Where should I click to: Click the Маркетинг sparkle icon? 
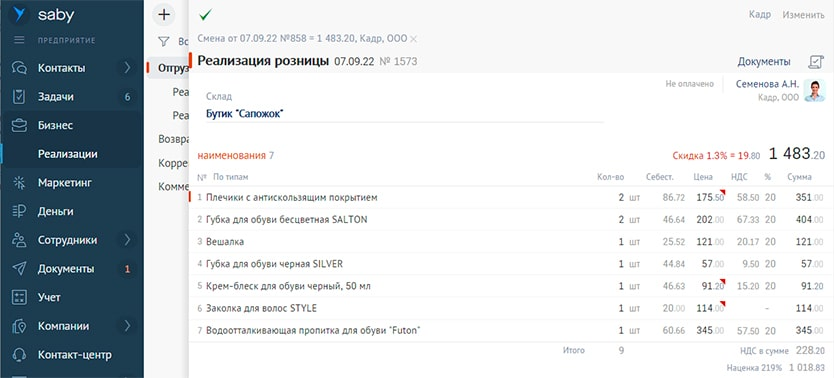[19, 183]
